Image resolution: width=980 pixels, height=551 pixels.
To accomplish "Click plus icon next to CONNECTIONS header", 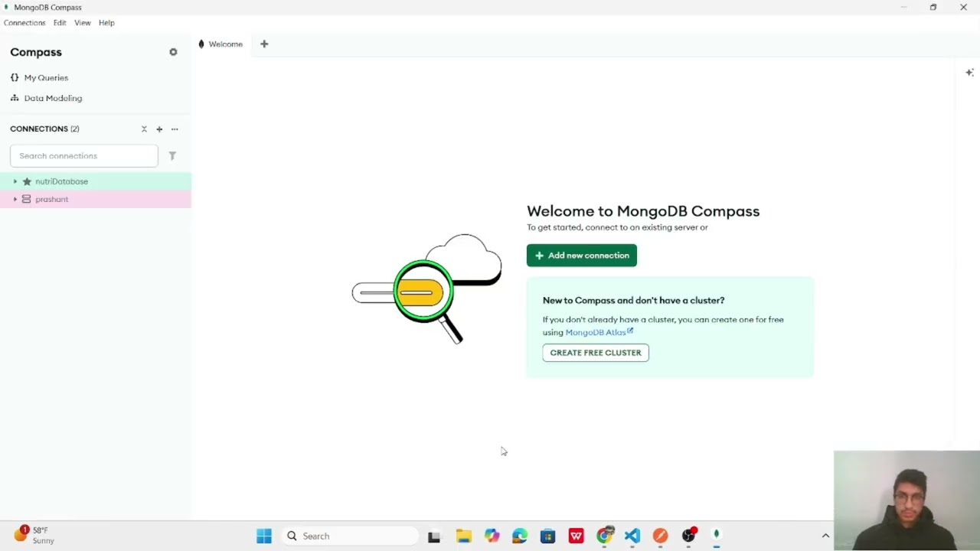I will 159,129.
